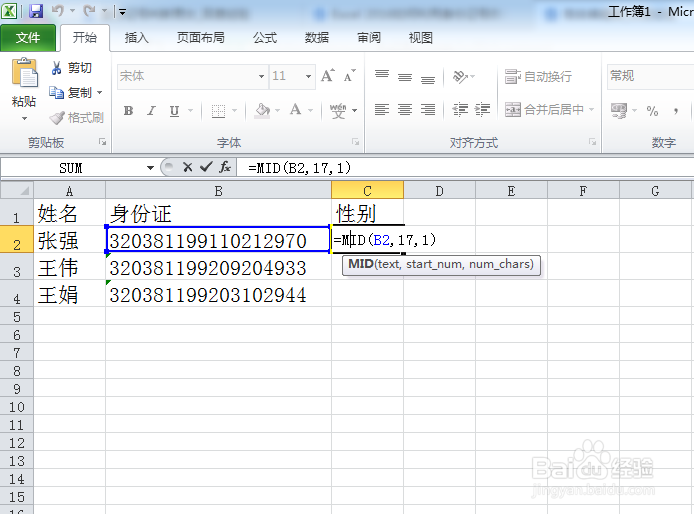Toggle Italic formatting

151,111
